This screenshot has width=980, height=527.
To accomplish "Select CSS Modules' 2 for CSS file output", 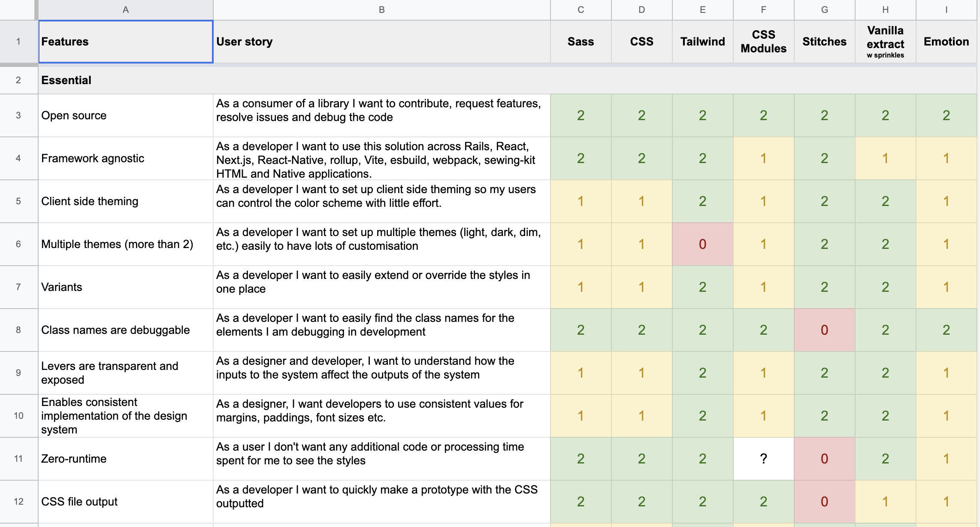I will pos(764,502).
